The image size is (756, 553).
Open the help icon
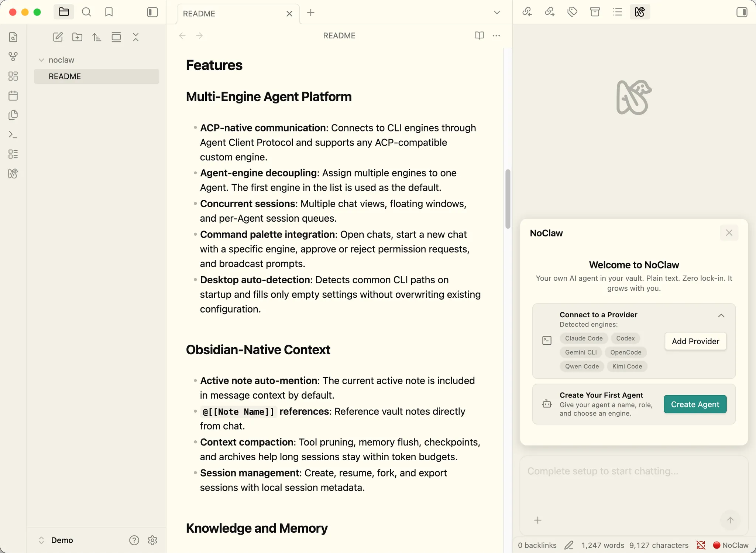134,540
